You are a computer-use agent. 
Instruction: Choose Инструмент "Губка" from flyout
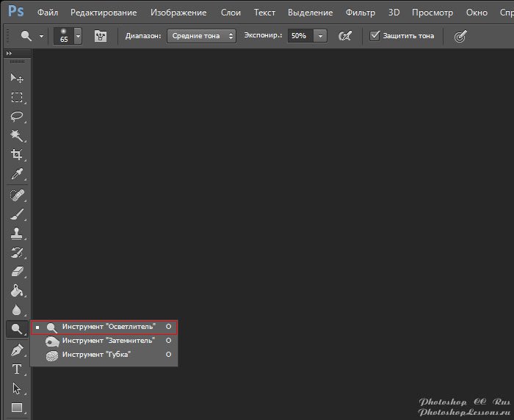[x=96, y=355]
